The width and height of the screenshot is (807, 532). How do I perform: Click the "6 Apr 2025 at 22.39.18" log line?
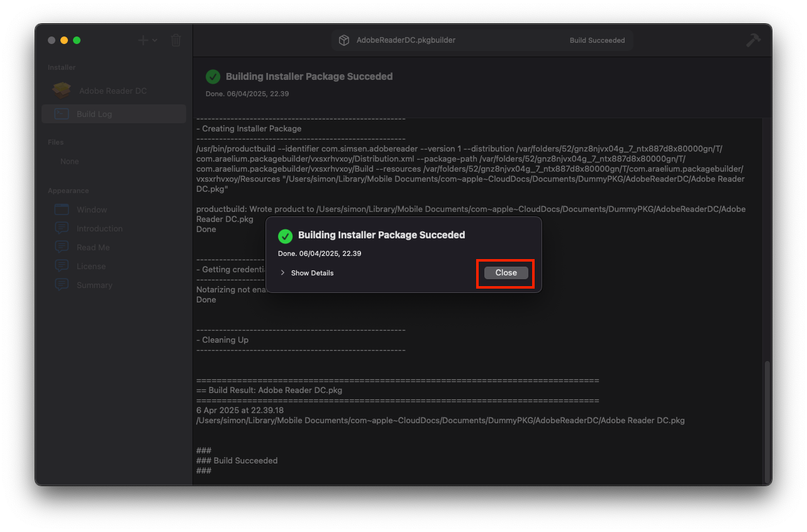(240, 410)
